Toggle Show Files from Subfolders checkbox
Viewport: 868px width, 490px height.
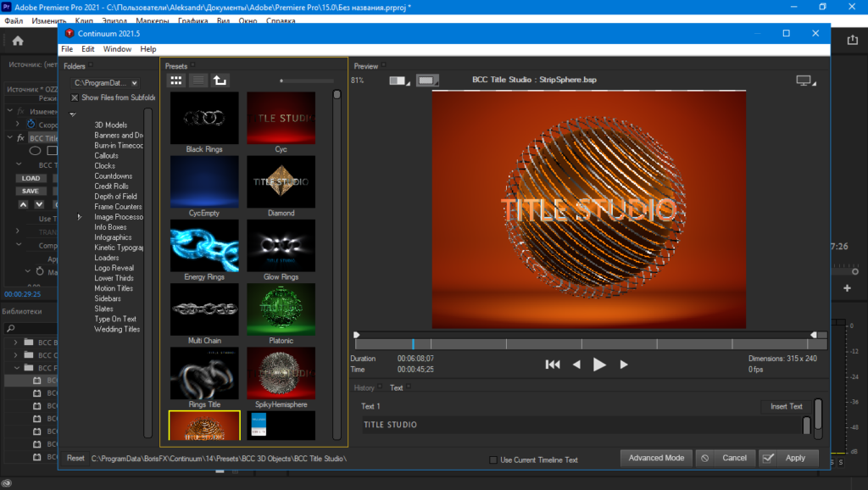point(75,97)
